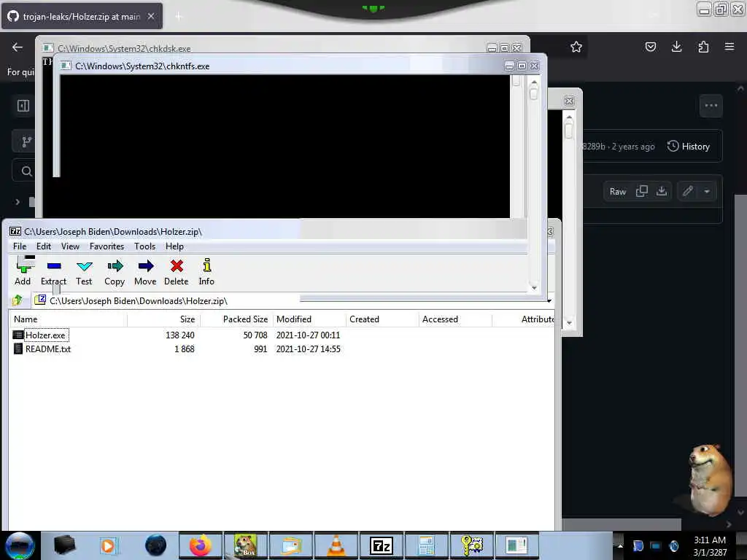Image resolution: width=747 pixels, height=560 pixels.
Task: Close the trojan-leaks/Holzer.zip tab
Action: pos(151,17)
